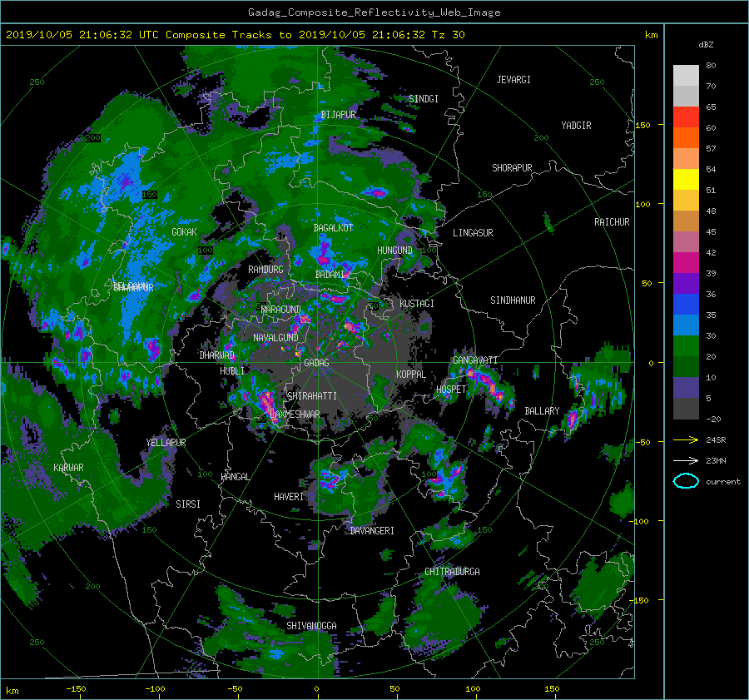Click the SHORAPUR city label
749x700 pixels.
512,168
